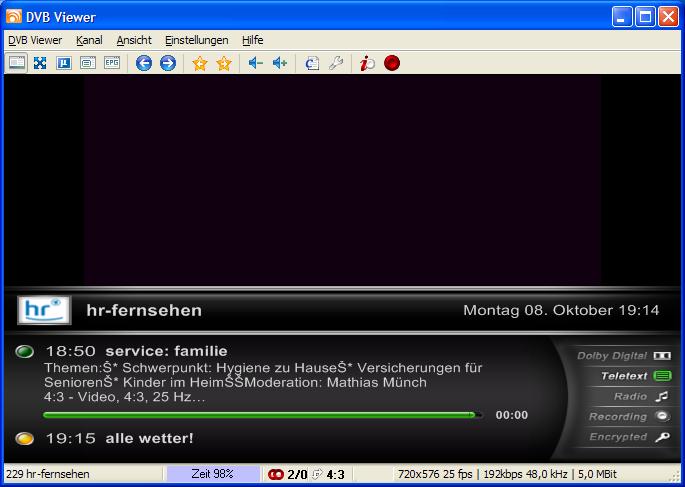Open the DVB Viewer menu
This screenshot has height=487, width=685.
[x=35, y=40]
